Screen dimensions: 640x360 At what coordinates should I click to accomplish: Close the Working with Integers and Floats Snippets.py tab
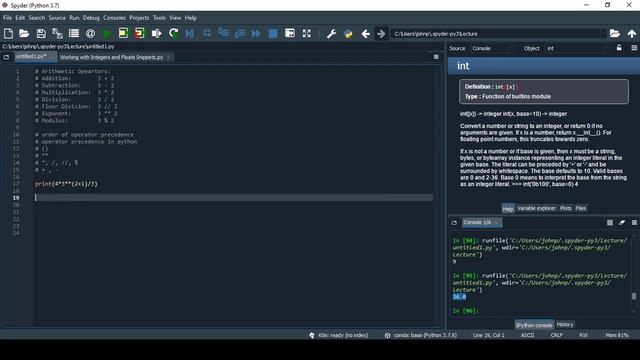169,57
